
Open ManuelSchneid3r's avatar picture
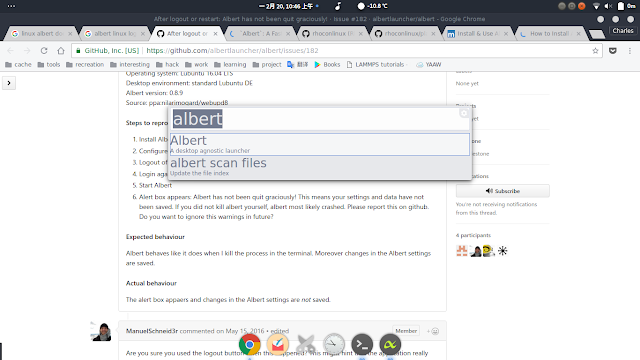(x=101, y=331)
